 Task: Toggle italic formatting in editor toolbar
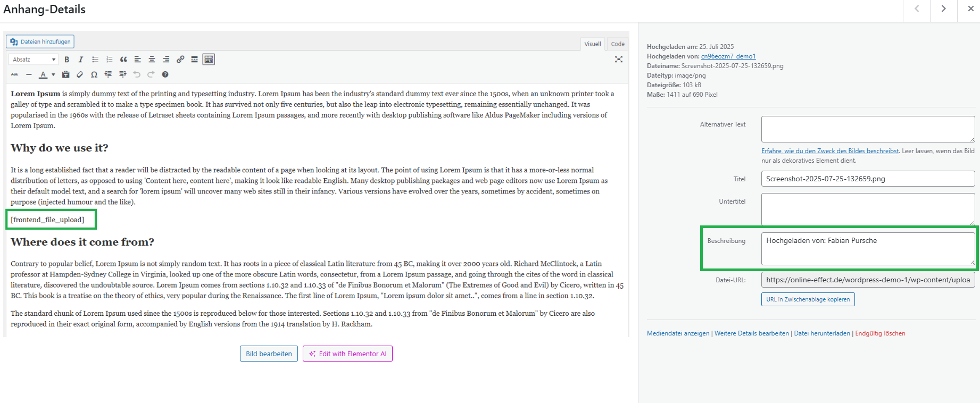[x=81, y=60]
